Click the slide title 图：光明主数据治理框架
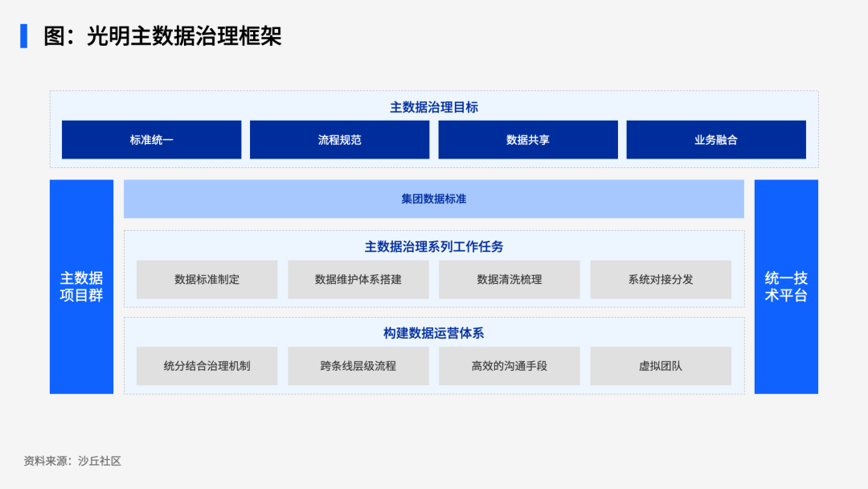Viewport: 868px width, 489px height. [x=162, y=36]
